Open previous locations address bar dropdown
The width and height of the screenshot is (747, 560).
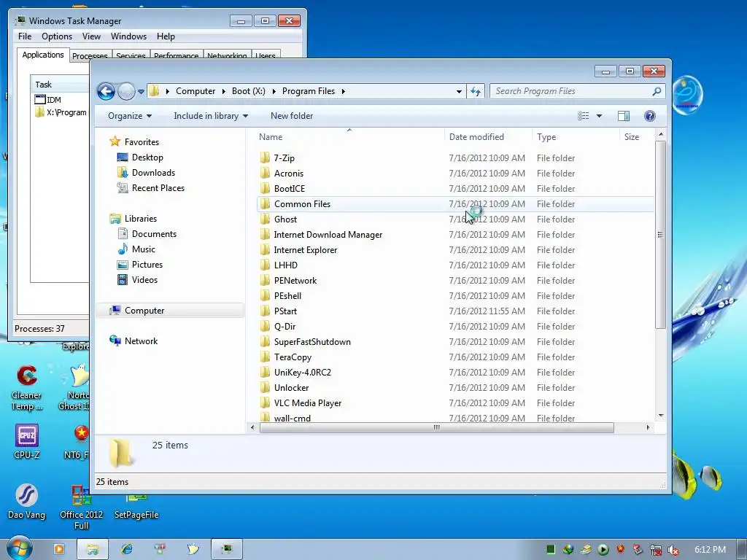tap(459, 91)
